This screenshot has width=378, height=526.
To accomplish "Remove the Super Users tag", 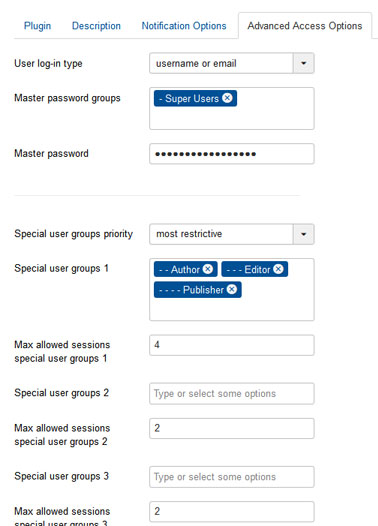I will pos(227,98).
